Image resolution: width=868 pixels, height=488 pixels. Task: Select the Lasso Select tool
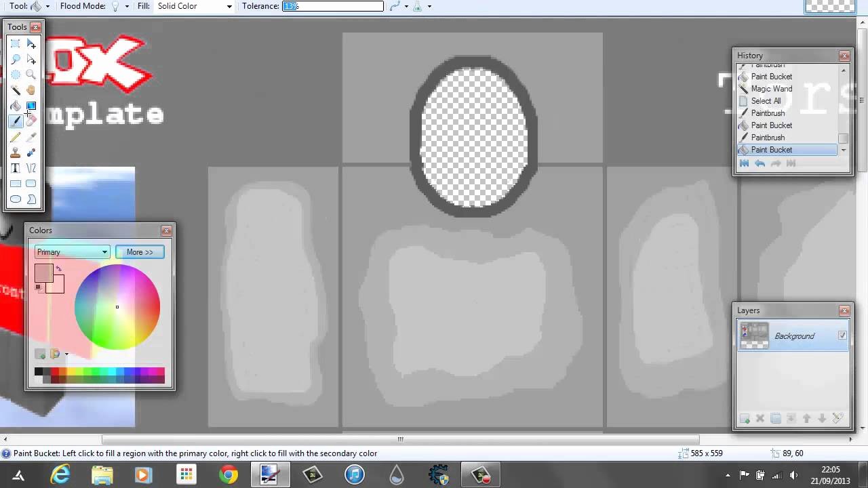(16, 59)
